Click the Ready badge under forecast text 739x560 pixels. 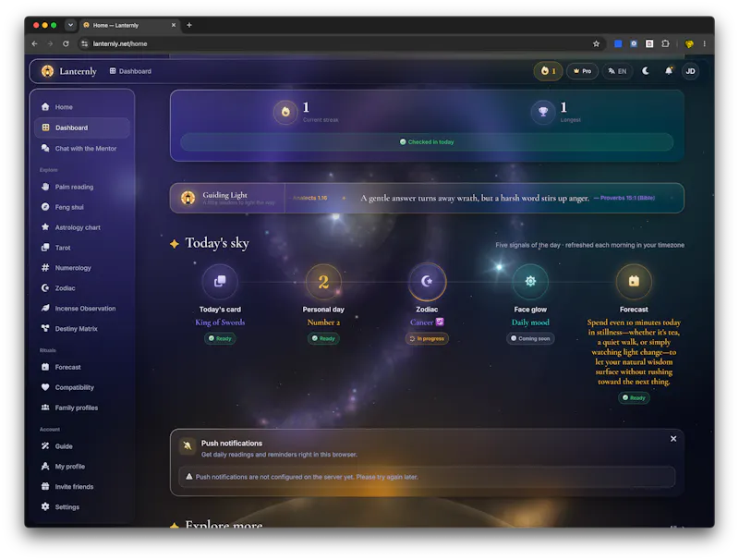(x=634, y=398)
